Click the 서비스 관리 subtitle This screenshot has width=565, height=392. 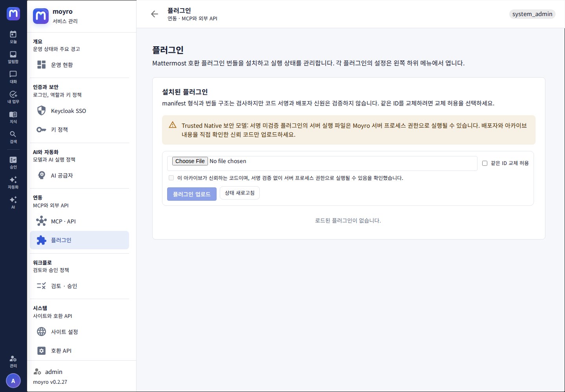click(x=65, y=21)
